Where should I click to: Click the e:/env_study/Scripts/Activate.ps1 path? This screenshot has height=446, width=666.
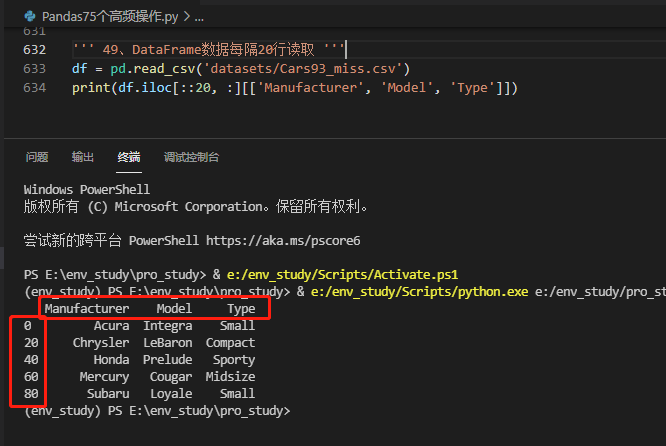click(x=342, y=275)
